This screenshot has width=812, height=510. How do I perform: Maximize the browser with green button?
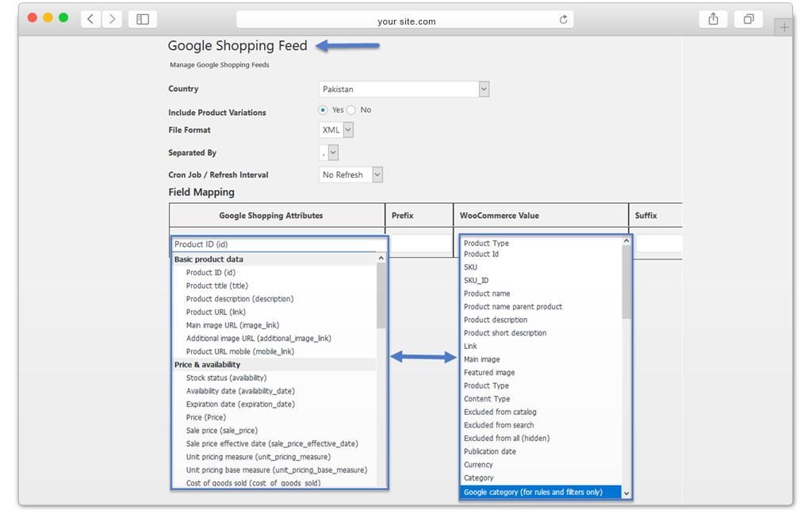pyautogui.click(x=63, y=17)
